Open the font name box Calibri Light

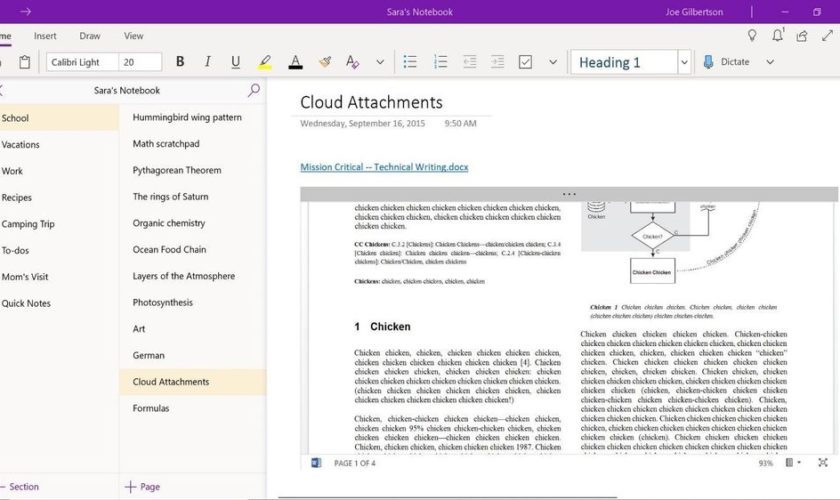point(81,62)
